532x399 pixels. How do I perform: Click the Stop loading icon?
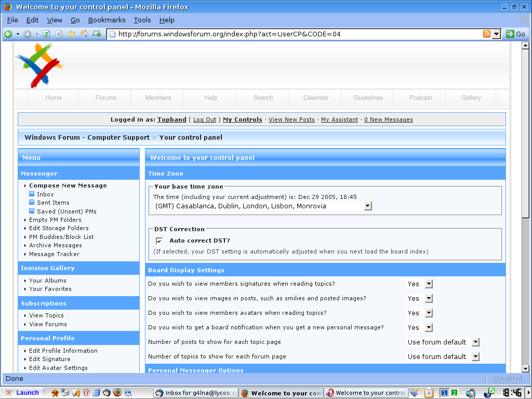pos(59,34)
